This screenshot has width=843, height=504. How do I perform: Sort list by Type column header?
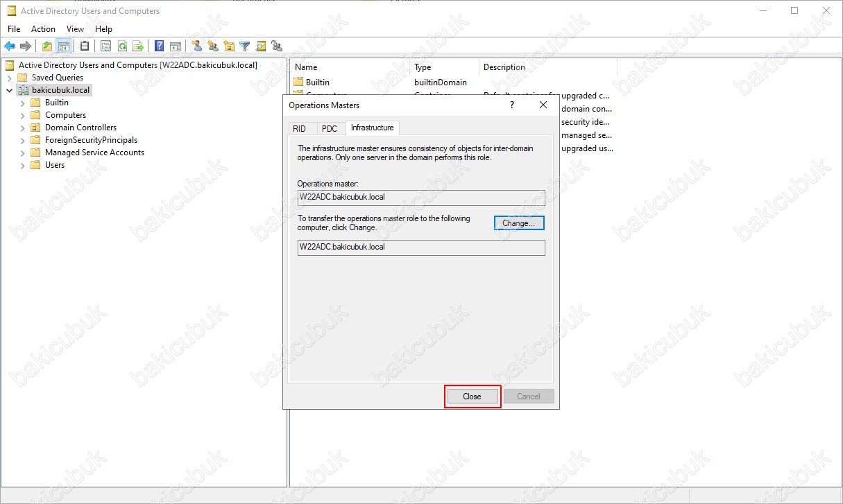[x=444, y=67]
